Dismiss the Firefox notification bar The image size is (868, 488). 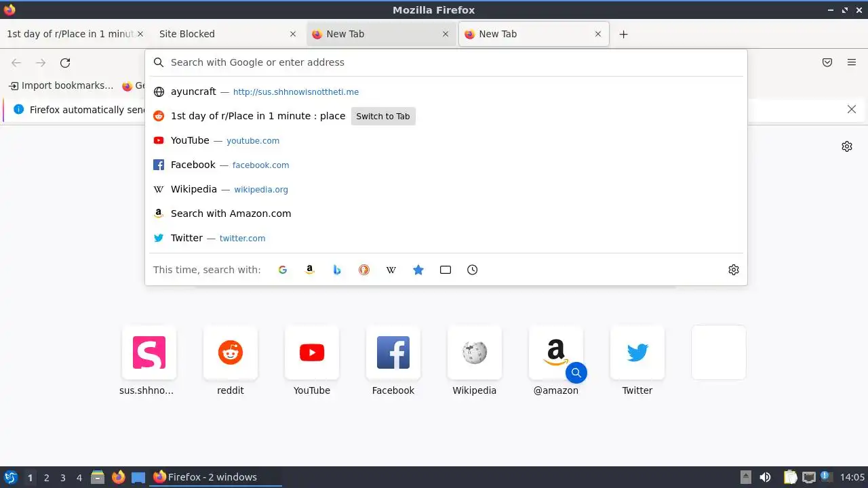[x=852, y=109]
